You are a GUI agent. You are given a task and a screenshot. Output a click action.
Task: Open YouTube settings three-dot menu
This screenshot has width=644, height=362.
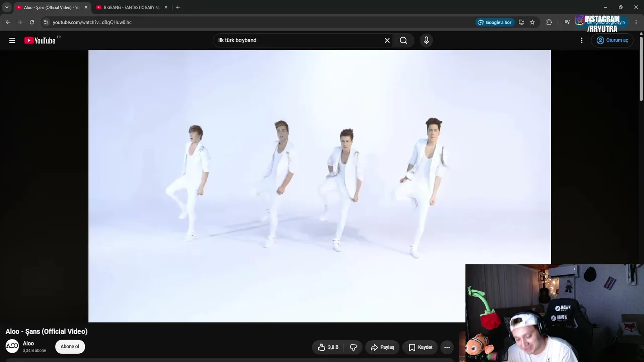(x=582, y=40)
